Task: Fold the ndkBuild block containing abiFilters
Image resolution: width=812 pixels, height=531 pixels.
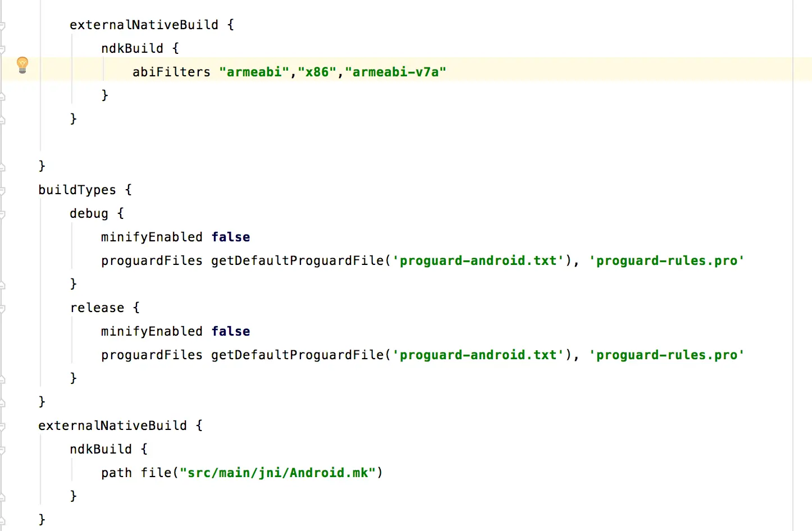Action: click(2, 49)
